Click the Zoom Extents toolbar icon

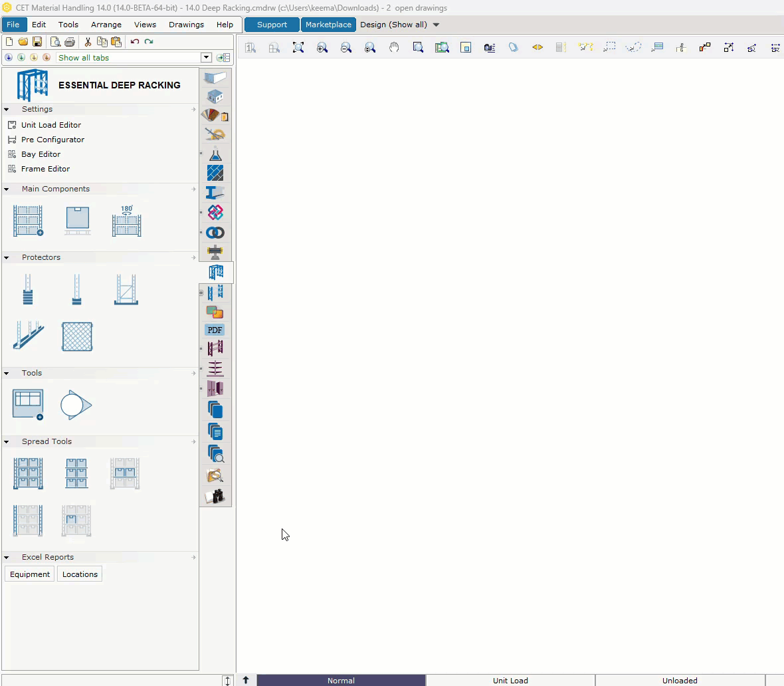pos(298,48)
